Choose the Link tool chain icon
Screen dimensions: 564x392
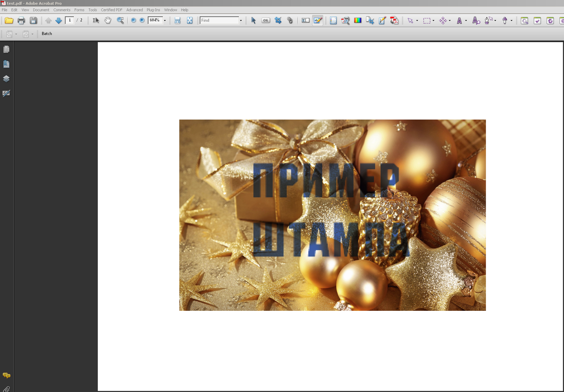tap(290, 20)
